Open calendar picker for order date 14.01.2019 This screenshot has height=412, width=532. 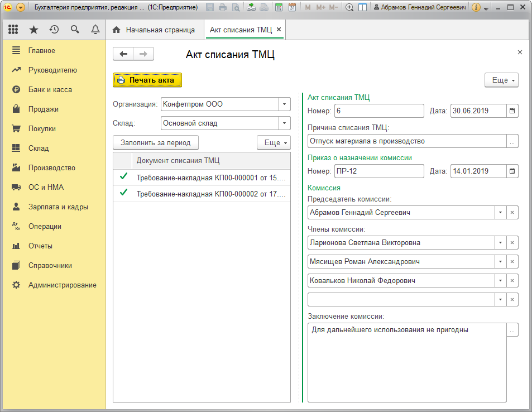click(512, 171)
